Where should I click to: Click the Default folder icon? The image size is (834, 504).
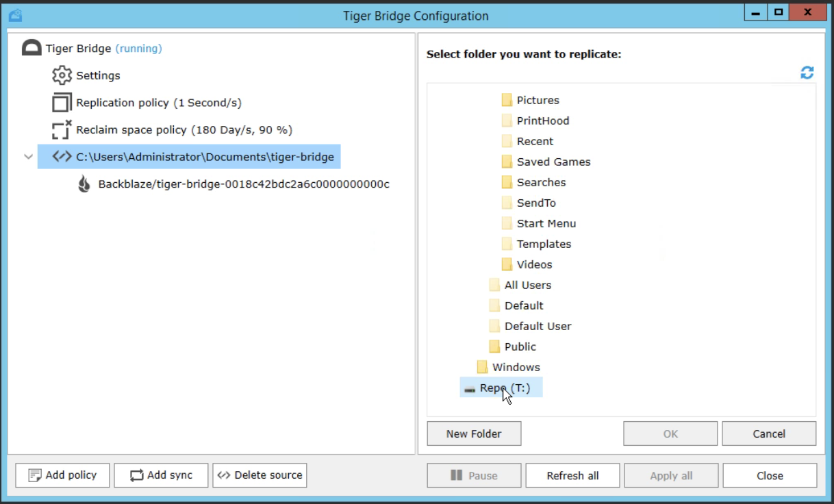(x=494, y=305)
